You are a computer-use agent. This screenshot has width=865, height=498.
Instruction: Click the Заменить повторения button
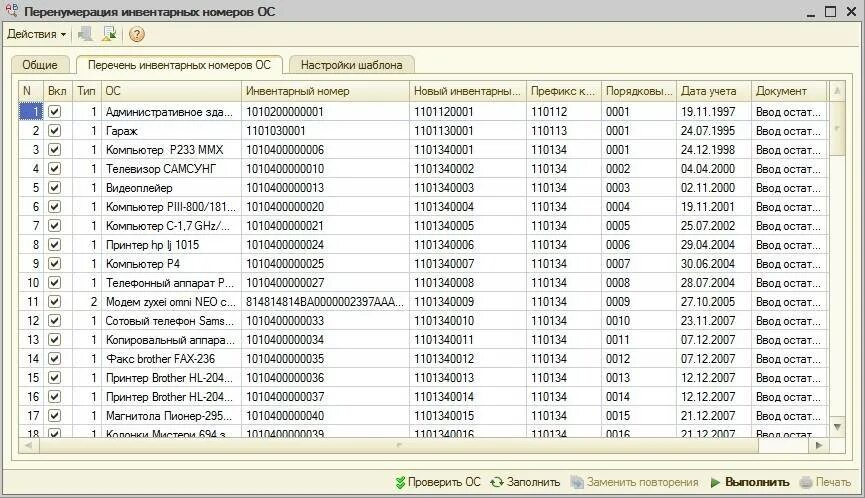pyautogui.click(x=634, y=482)
